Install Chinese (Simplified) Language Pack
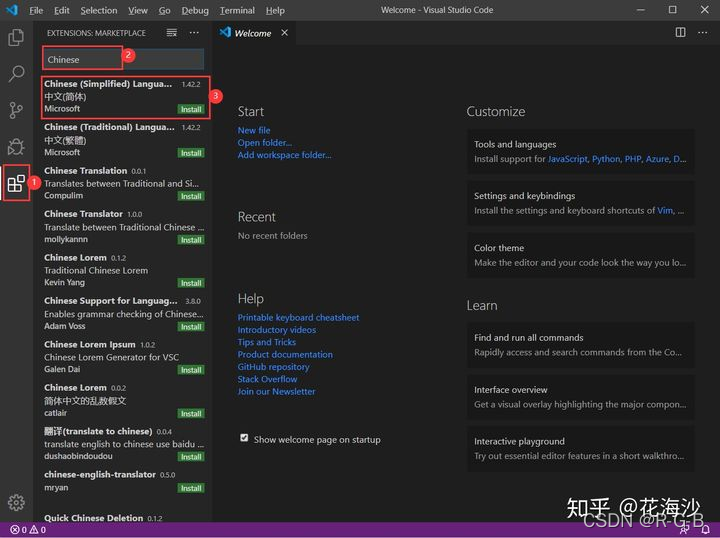 [191, 109]
